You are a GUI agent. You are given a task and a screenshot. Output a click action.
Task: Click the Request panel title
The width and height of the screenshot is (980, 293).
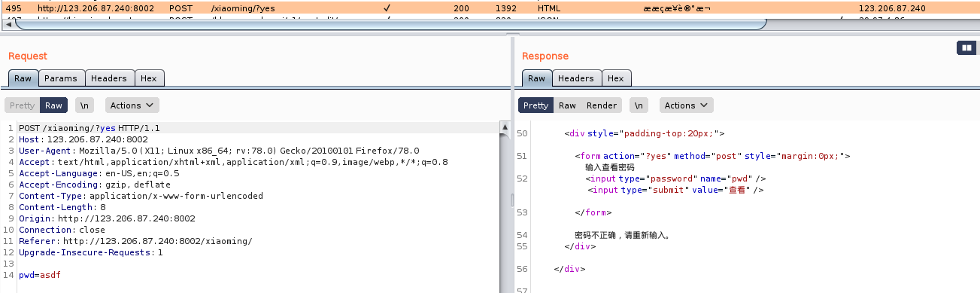28,56
